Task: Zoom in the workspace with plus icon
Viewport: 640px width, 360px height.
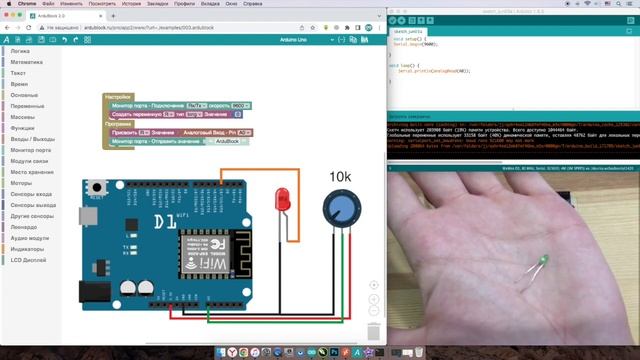Action: (373, 299)
